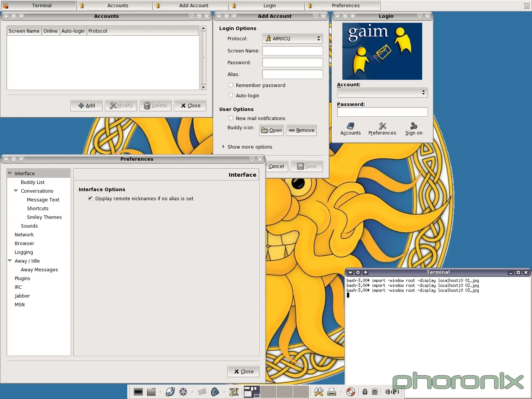Uncheck Display remote nicknames if no alias is set
Viewport: 532px width, 399px height.
click(90, 198)
